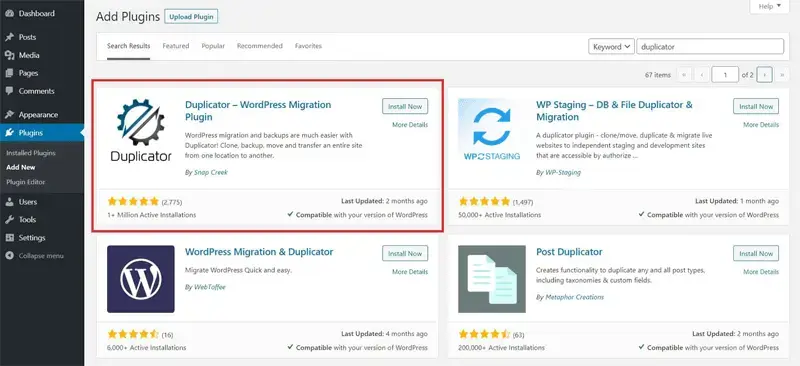Expand the Help dropdown tab

[x=769, y=7]
